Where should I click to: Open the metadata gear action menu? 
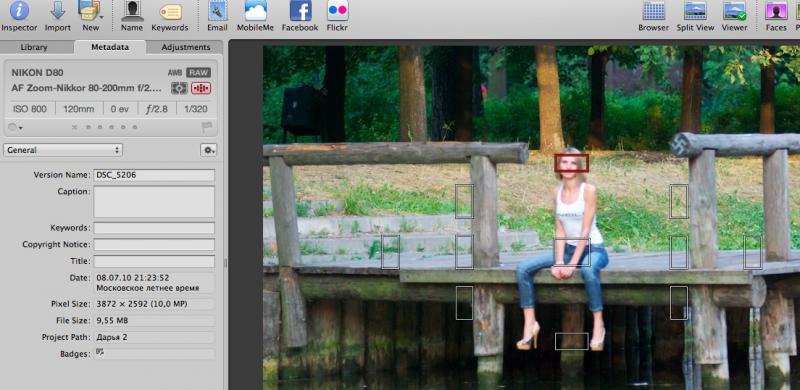208,150
